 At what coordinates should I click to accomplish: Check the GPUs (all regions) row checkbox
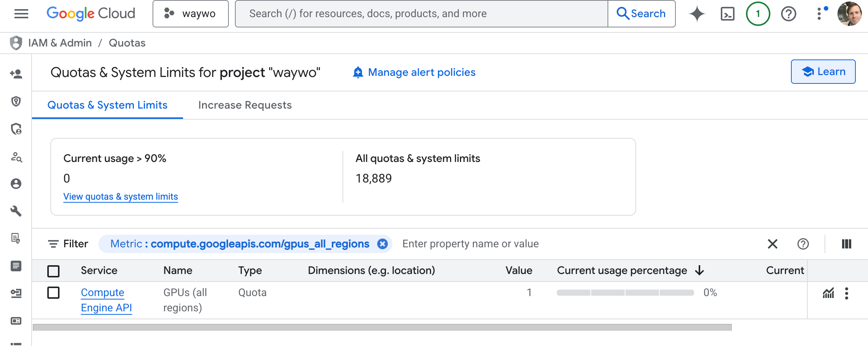click(x=53, y=293)
